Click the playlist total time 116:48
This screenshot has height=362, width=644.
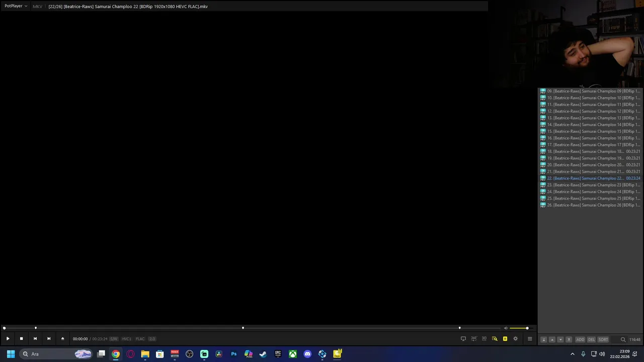pyautogui.click(x=634, y=340)
